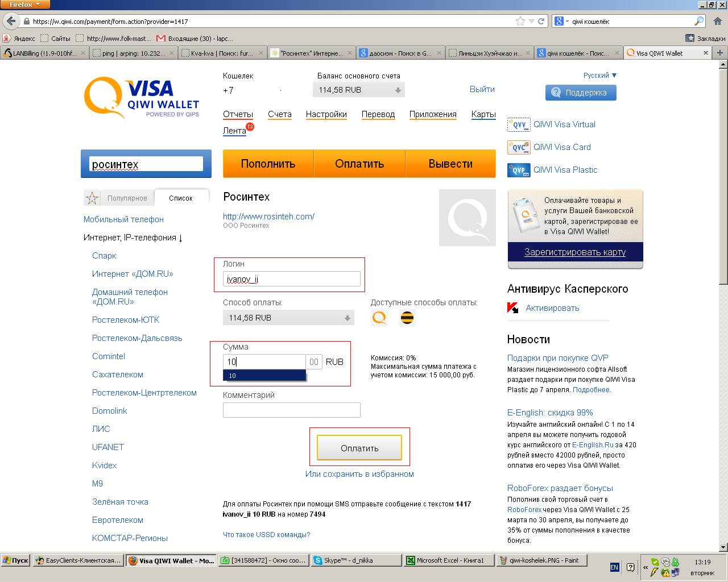Click the Логин input field
The height and width of the screenshot is (582, 728).
292,278
